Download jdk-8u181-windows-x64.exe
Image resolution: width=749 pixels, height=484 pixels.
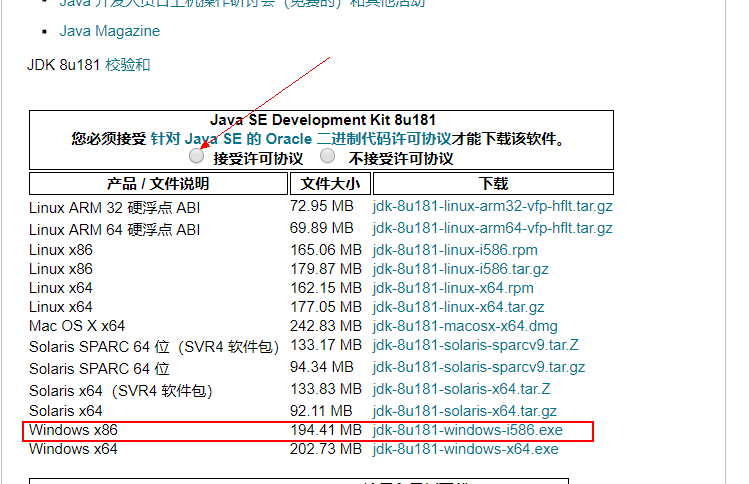tap(466, 449)
